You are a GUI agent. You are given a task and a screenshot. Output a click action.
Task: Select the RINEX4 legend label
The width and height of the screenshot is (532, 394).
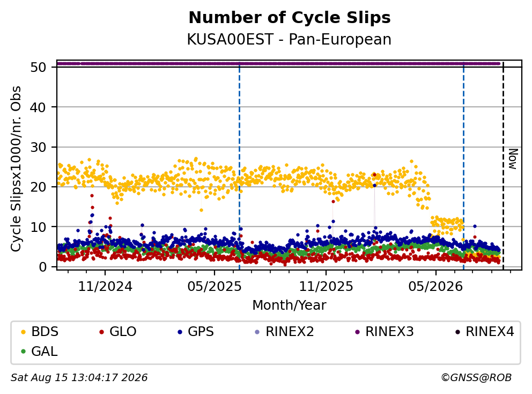[x=490, y=332]
